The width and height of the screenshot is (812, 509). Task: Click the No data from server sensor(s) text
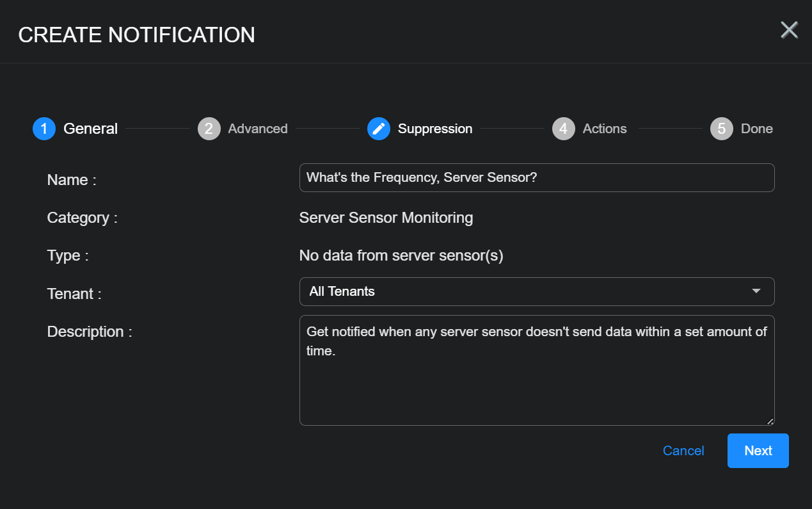click(x=401, y=256)
